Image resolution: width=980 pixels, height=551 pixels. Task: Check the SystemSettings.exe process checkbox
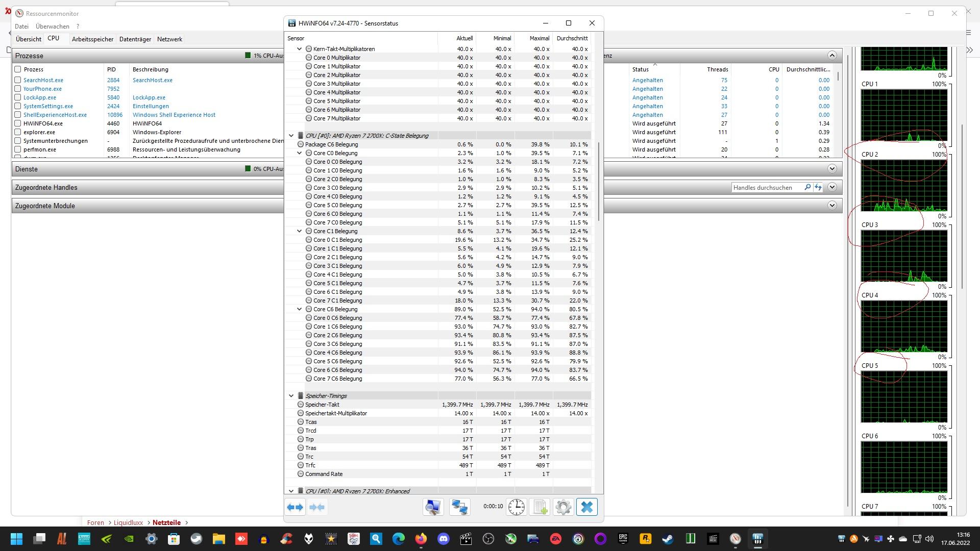point(18,106)
